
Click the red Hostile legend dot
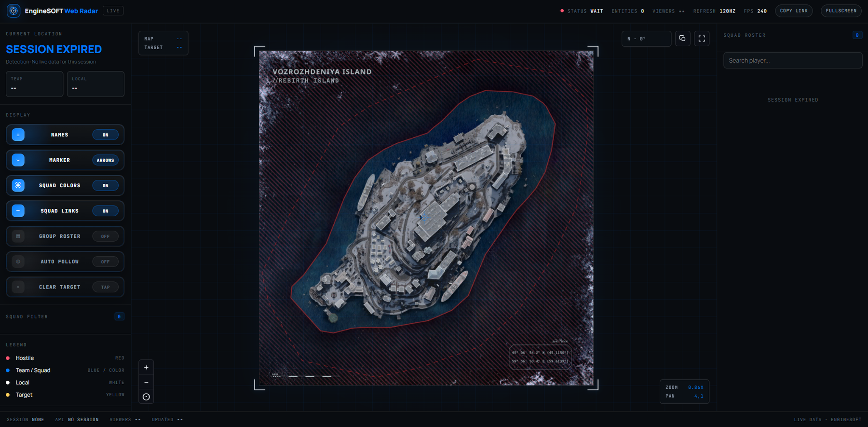tap(8, 358)
